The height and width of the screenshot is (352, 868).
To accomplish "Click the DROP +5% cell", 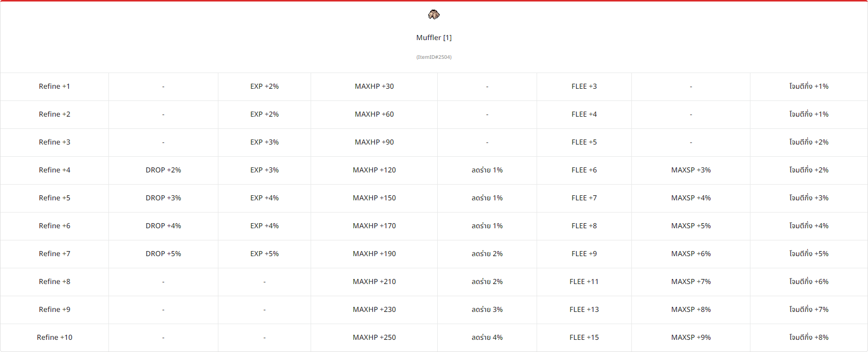I will (x=163, y=254).
